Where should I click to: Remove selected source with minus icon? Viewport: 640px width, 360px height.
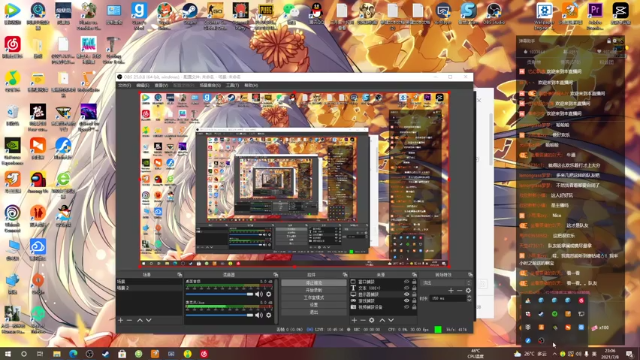tap(362, 320)
